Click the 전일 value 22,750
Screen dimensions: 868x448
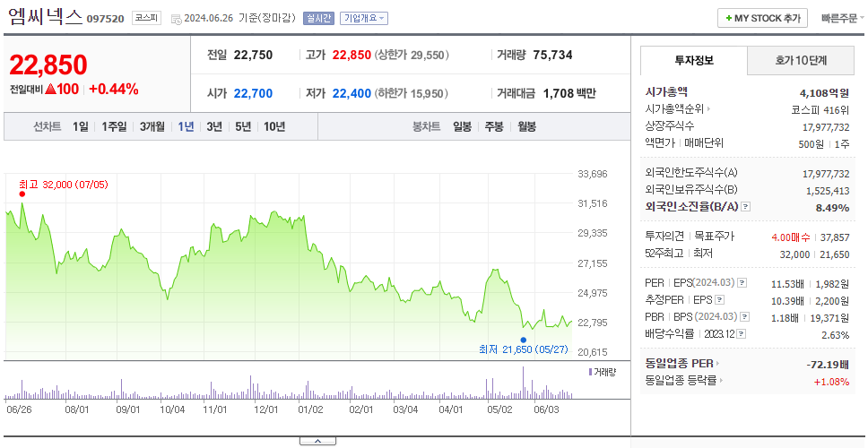[253, 56]
